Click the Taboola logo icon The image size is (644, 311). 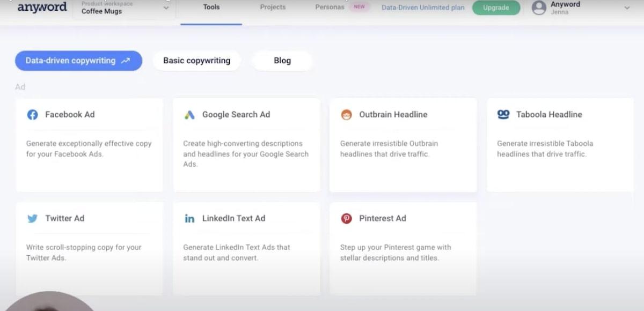pos(503,114)
